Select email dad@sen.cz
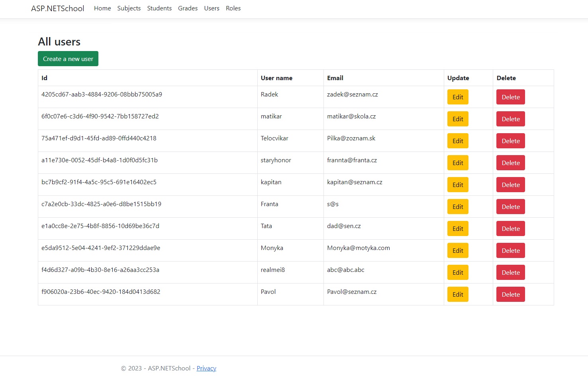Viewport: 588px width, 376px height. tap(344, 226)
